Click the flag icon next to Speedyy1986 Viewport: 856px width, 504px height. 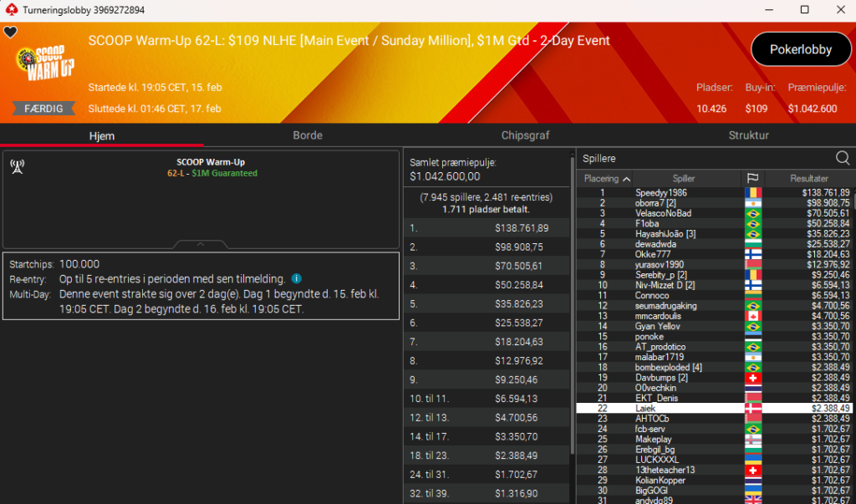point(752,193)
